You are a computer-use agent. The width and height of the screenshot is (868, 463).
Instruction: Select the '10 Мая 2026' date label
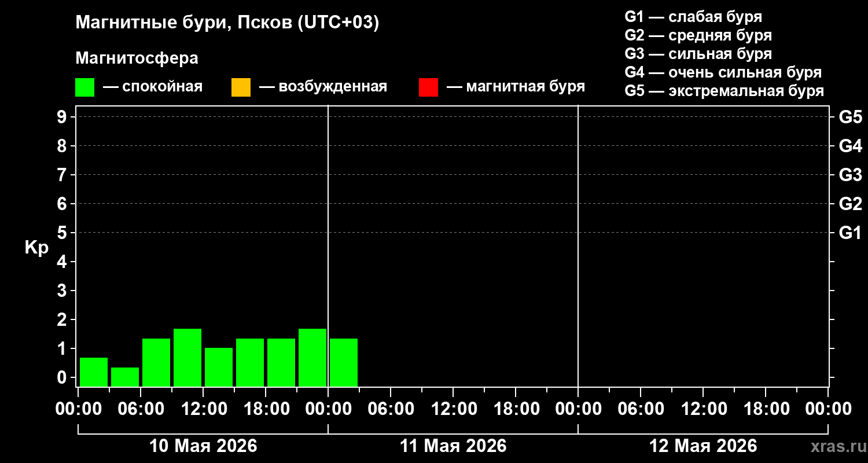[x=203, y=446]
